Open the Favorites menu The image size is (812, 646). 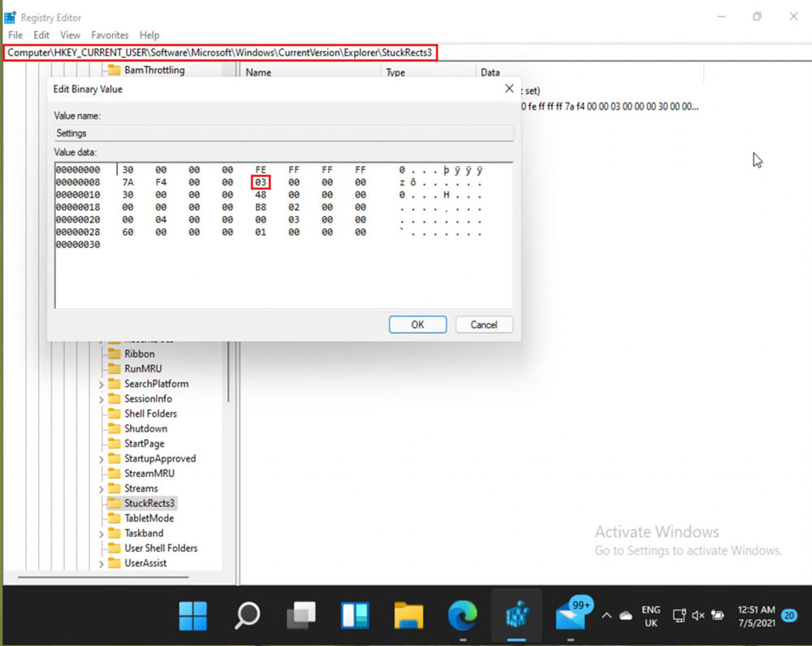pyautogui.click(x=110, y=35)
